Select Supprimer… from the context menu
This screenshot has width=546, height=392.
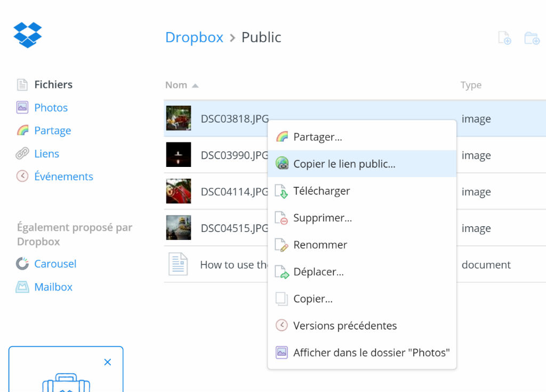pos(362,218)
